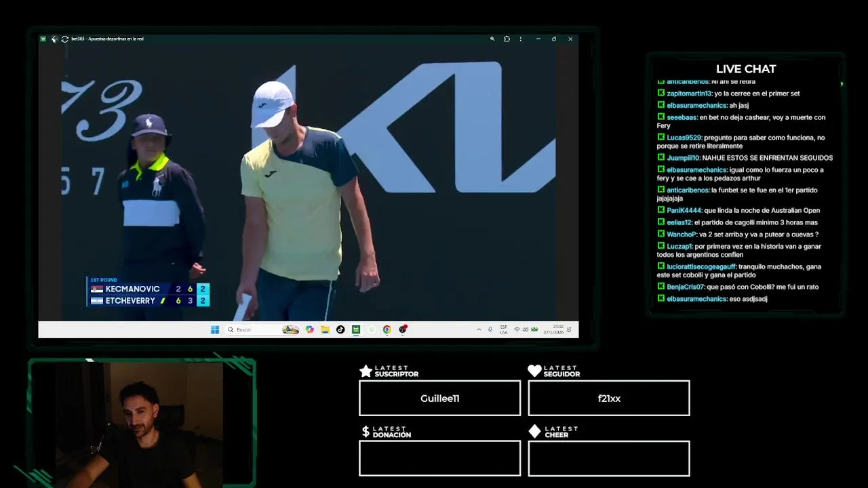The height and width of the screenshot is (488, 868).
Task: Click Lucas9529's username in chat
Action: (684, 138)
